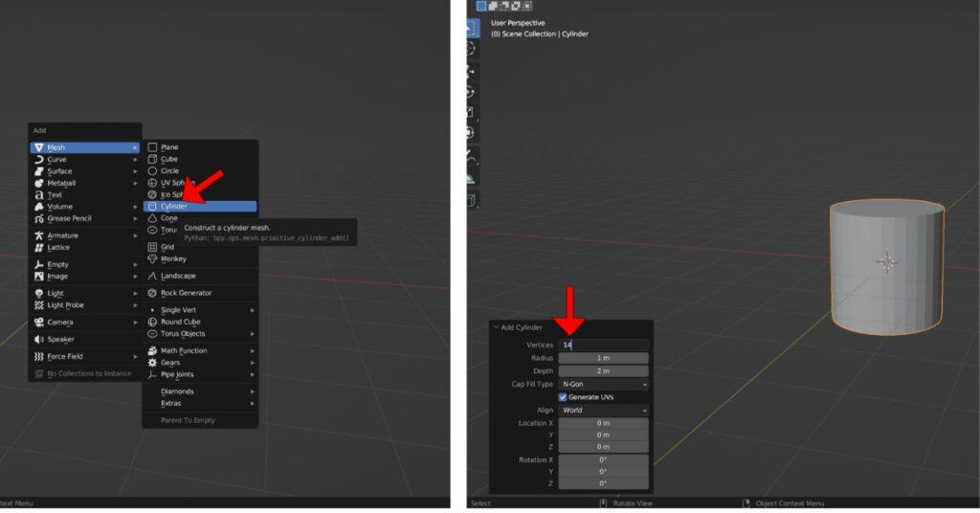
Task: Toggle the Generate UVs checkbox
Action: click(x=563, y=397)
